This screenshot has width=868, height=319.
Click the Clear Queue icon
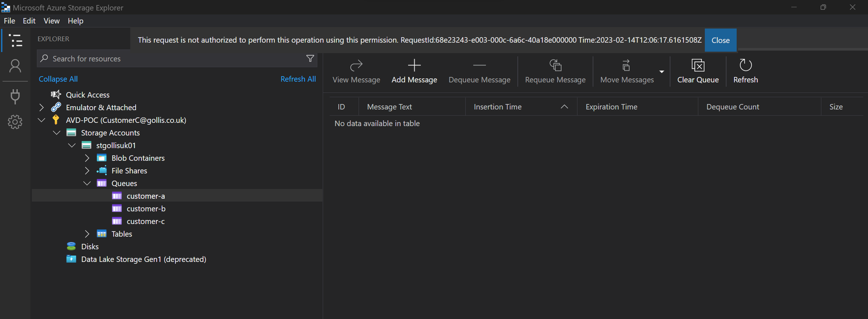[698, 65]
